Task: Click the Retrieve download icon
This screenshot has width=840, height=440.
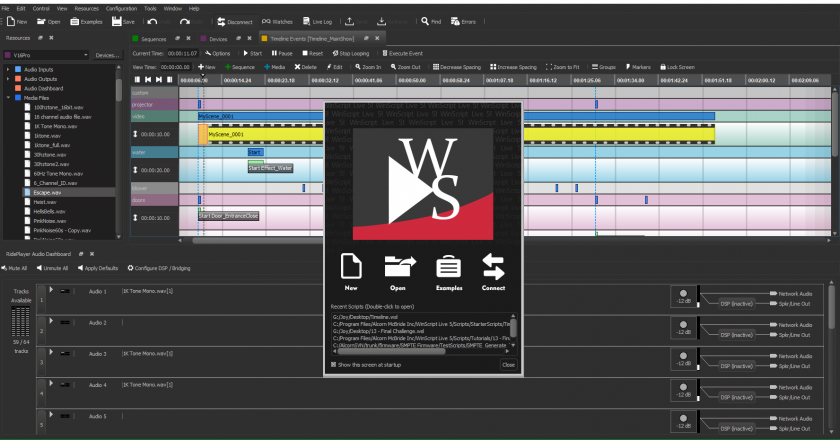Action: coord(381,21)
